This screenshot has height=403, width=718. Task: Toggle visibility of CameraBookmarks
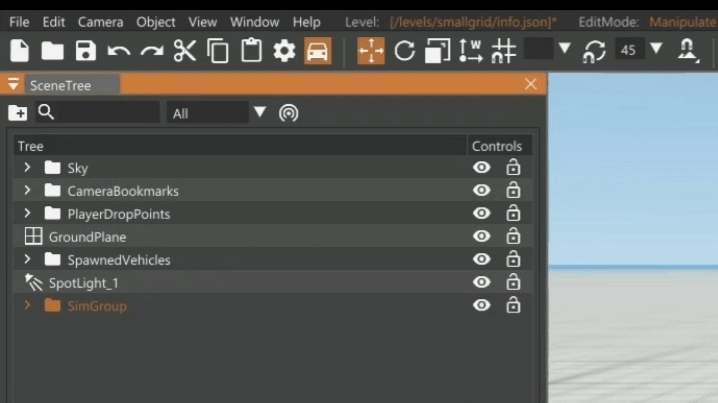click(x=481, y=190)
